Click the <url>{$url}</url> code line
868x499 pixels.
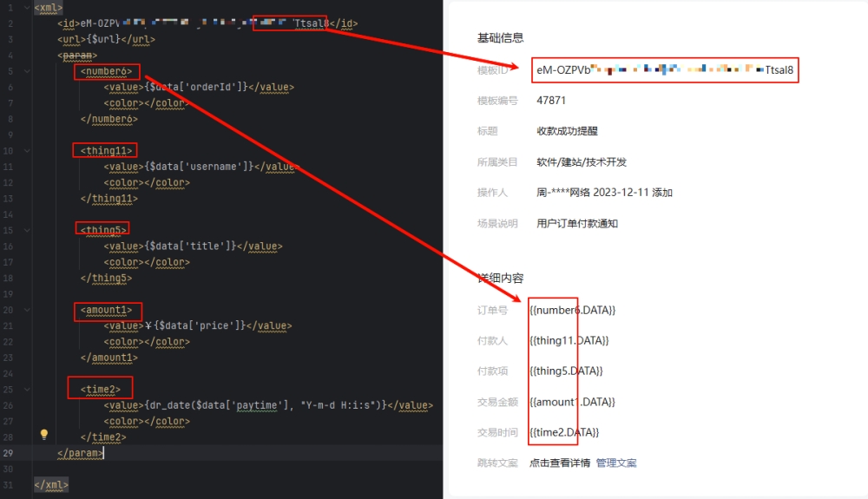pyautogui.click(x=106, y=39)
